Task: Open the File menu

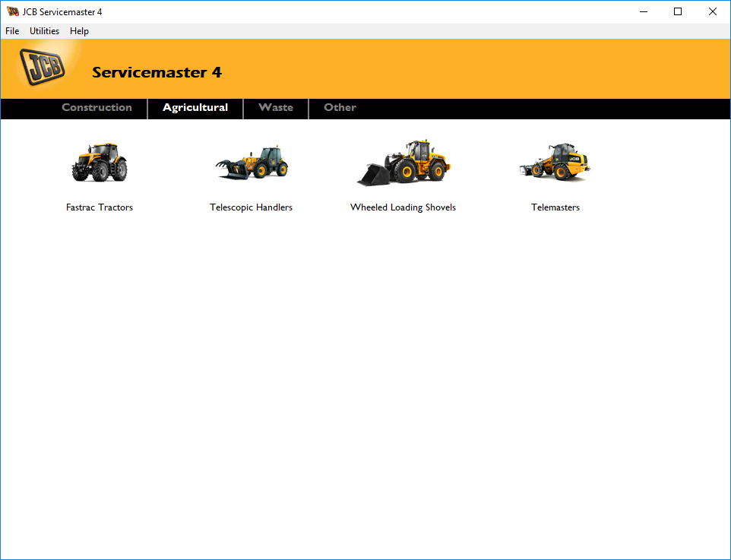Action: [12, 31]
